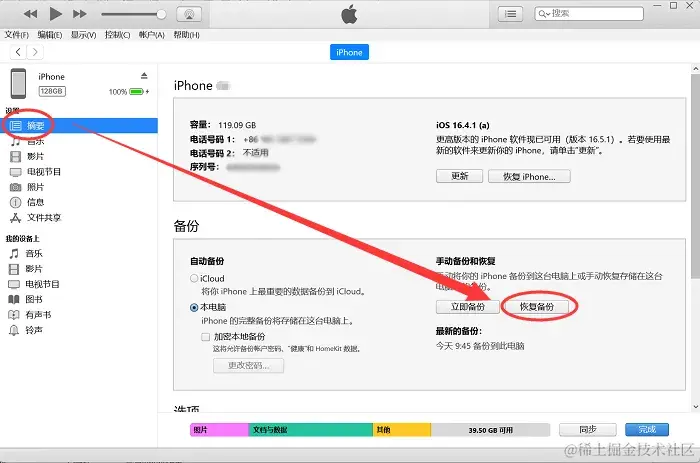This screenshot has width=700, height=463.
Task: Click the 119.09 GB capacity value
Action: pos(237,125)
